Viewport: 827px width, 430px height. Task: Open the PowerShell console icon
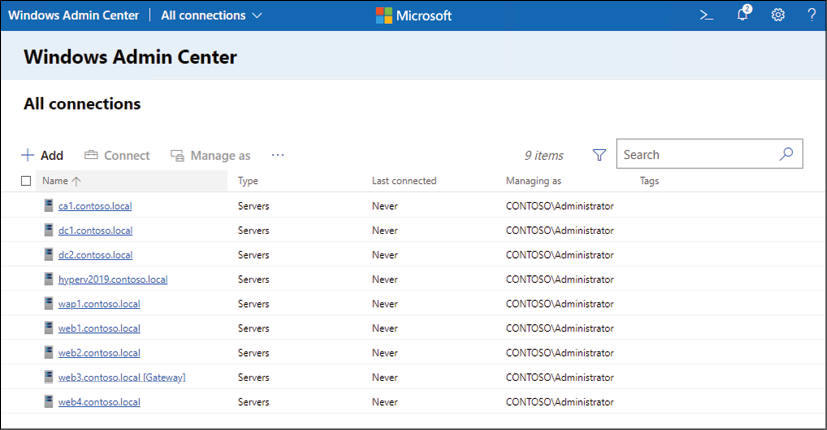coord(706,15)
